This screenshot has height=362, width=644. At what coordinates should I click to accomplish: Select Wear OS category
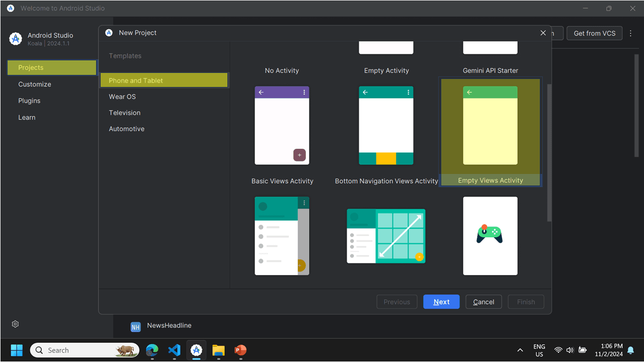coord(122,97)
